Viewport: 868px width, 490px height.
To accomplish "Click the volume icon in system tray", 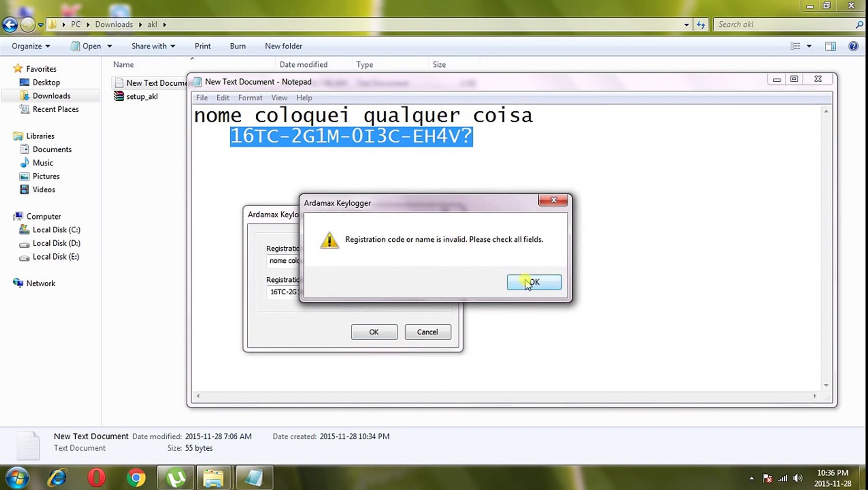I will pos(798,478).
